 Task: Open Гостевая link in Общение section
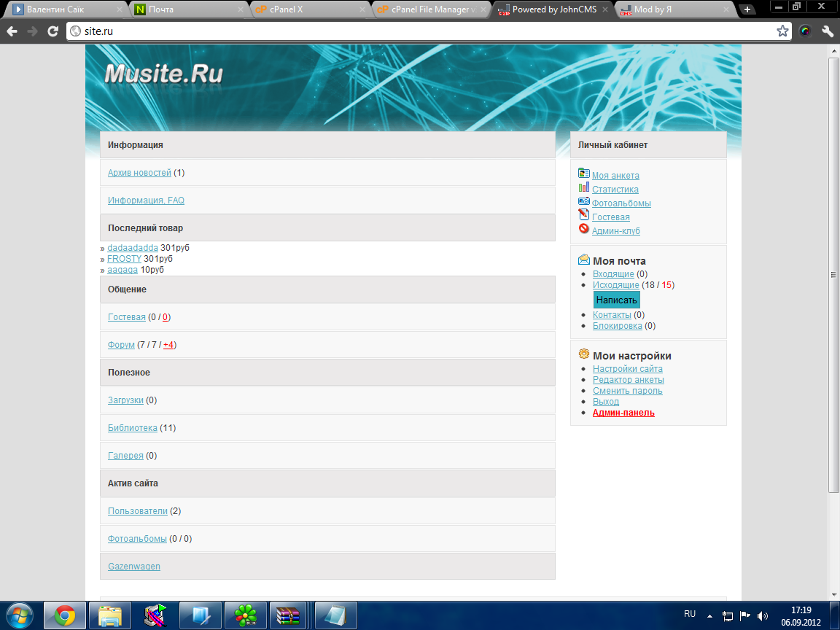click(126, 317)
